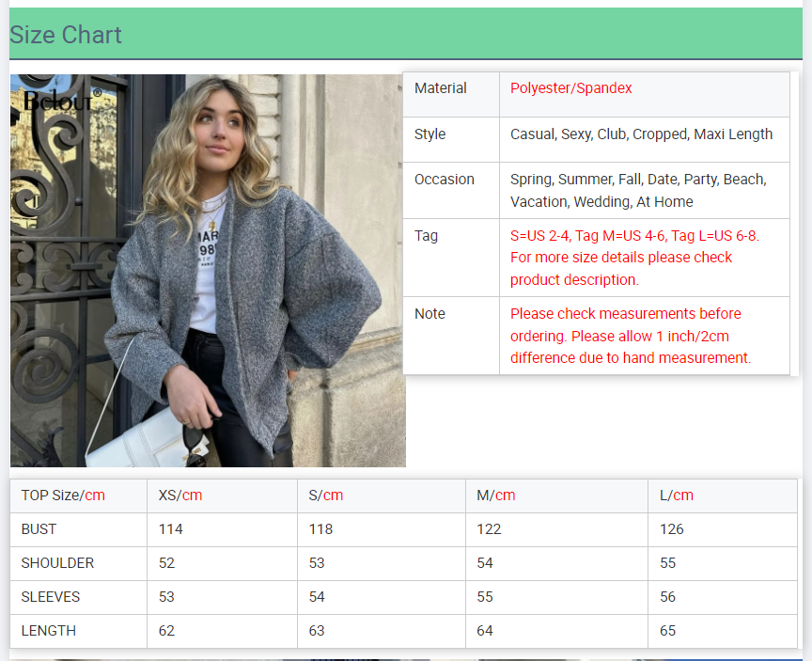Select the LENGTH row label
Image resolution: width=812 pixels, height=661 pixels.
click(x=48, y=631)
